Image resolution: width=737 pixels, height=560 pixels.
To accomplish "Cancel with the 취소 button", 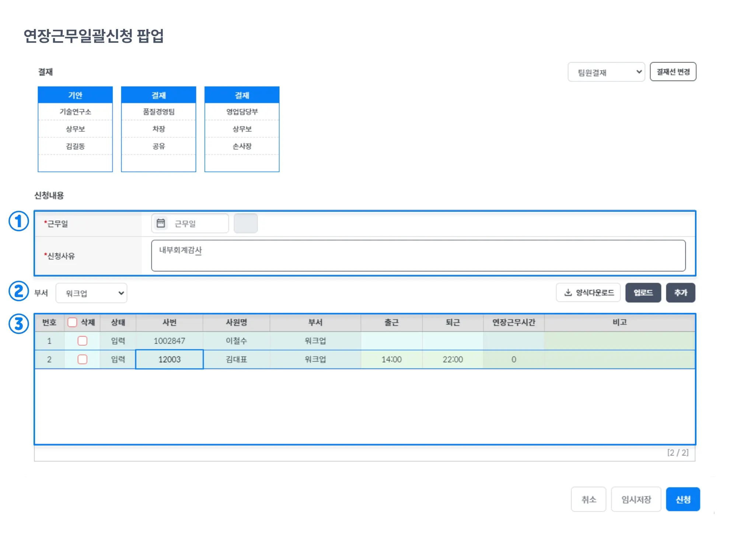I will click(x=588, y=499).
